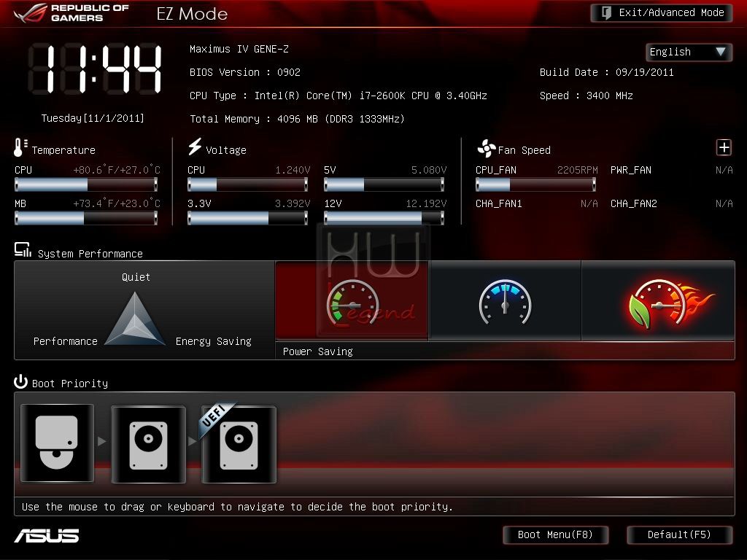The image size is (747, 560).
Task: Click the CPU temperature bar
Action: [86, 184]
